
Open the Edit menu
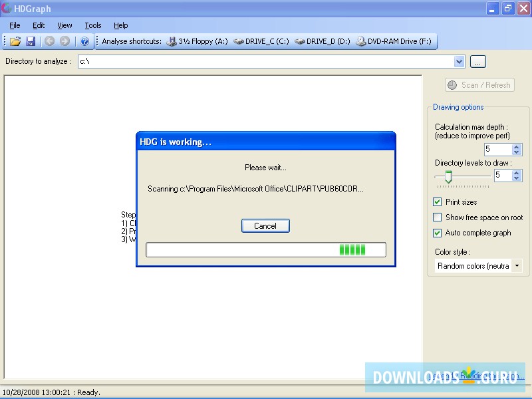tap(39, 25)
